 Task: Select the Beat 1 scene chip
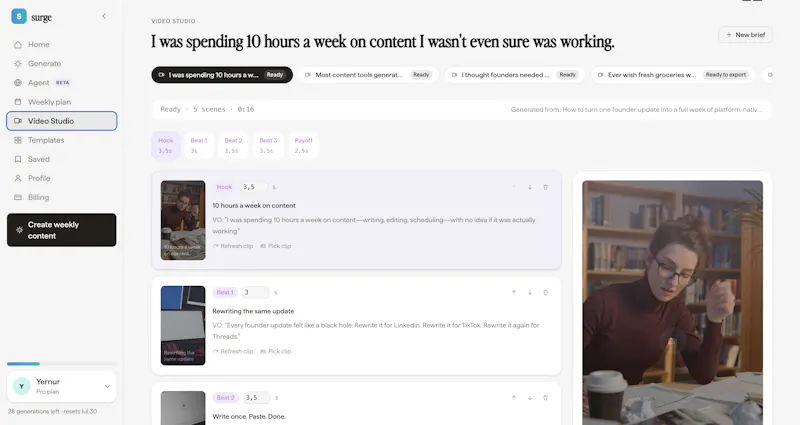[x=199, y=145]
